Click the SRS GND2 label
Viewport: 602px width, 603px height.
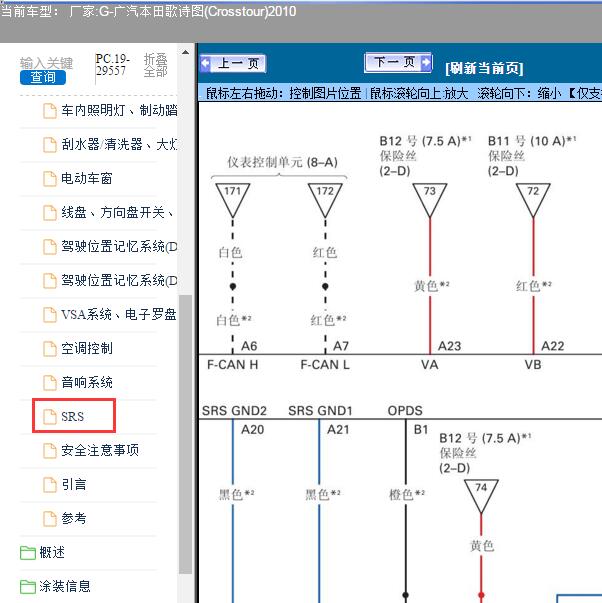click(x=234, y=411)
